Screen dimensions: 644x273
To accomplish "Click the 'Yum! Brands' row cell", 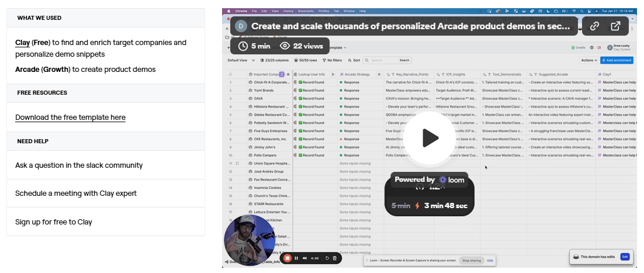I will [270, 91].
